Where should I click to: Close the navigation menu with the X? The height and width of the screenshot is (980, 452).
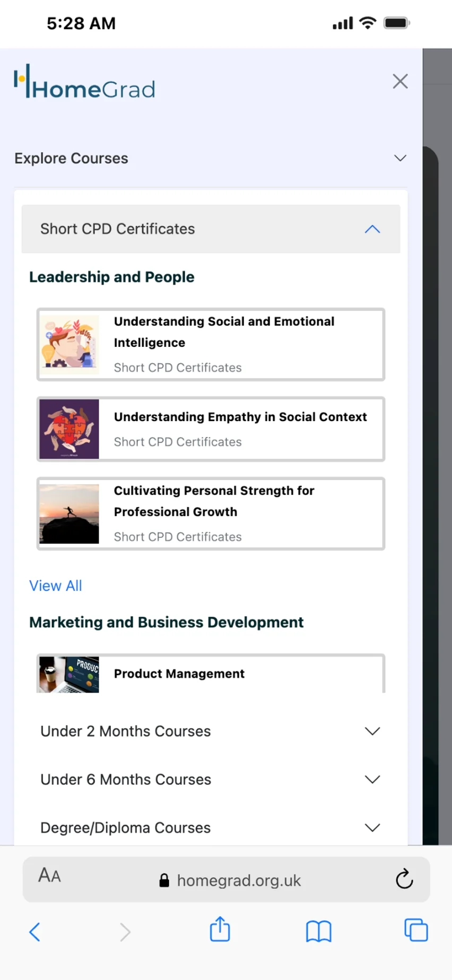[x=399, y=81]
